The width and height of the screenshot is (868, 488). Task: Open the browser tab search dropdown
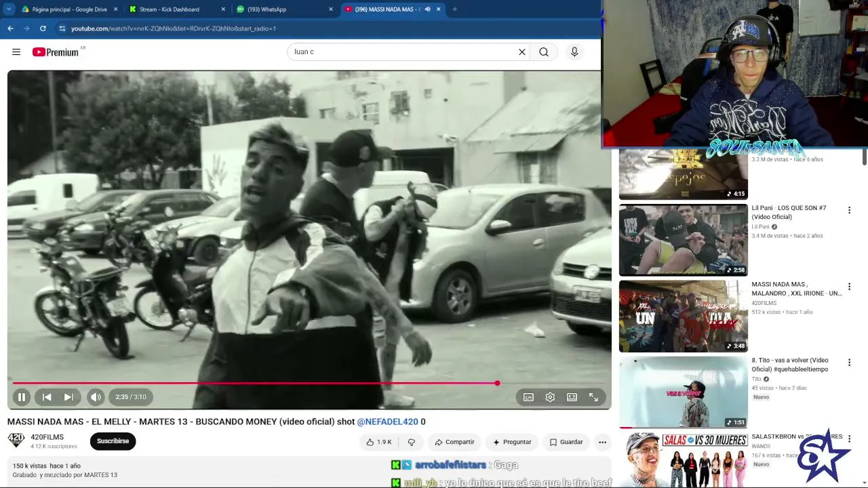(x=9, y=9)
